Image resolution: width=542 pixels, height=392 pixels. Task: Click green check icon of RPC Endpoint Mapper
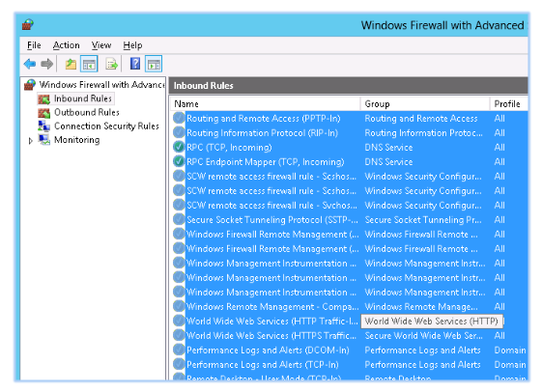coord(179,161)
